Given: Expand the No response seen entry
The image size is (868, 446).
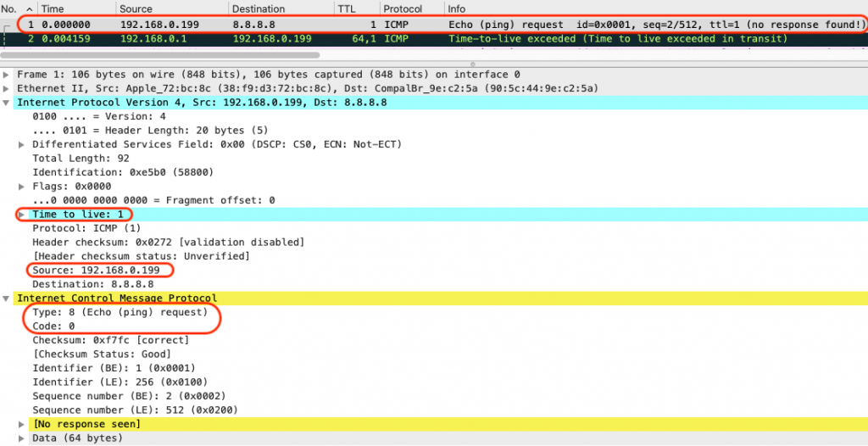Looking at the screenshot, I should tap(23, 423).
